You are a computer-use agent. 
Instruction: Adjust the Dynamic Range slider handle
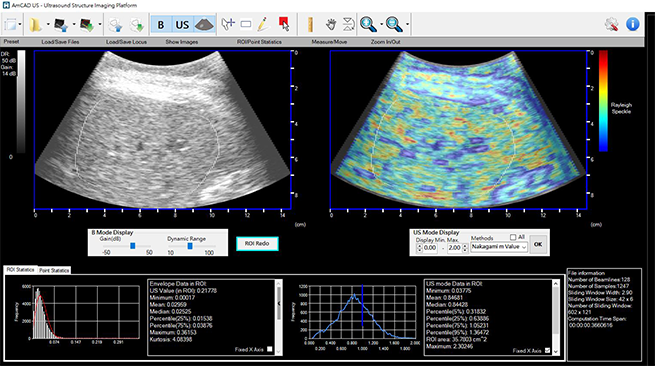(190, 246)
